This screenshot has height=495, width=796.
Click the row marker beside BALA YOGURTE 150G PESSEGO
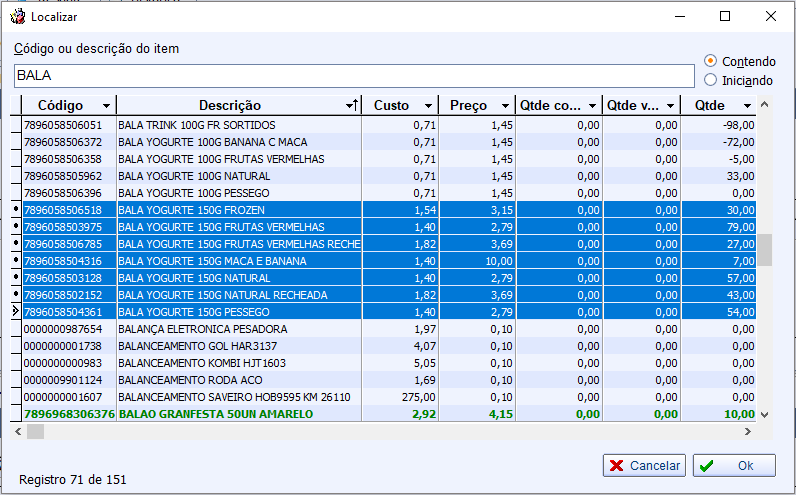coord(15,312)
